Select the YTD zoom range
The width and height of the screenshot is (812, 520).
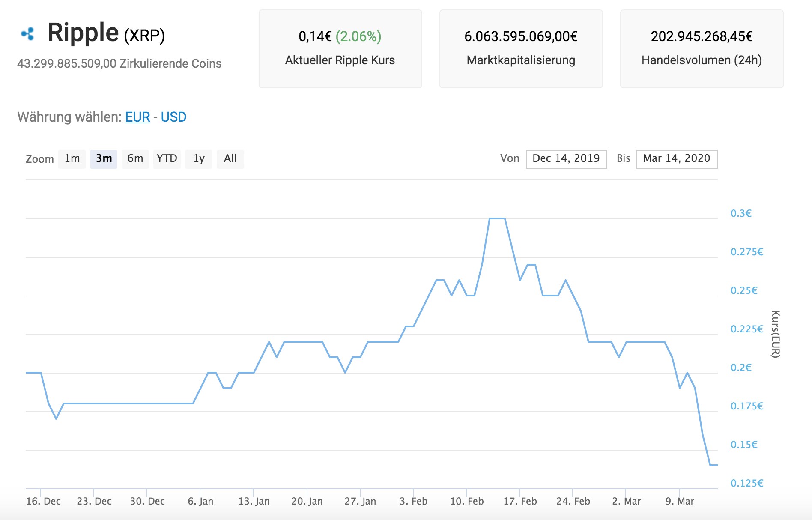[167, 159]
